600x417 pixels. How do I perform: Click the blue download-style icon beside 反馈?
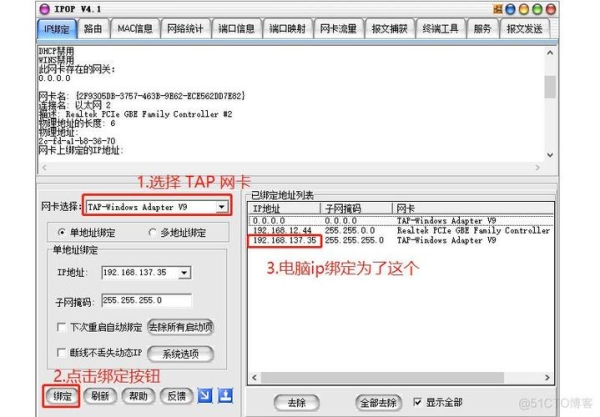[x=225, y=395]
